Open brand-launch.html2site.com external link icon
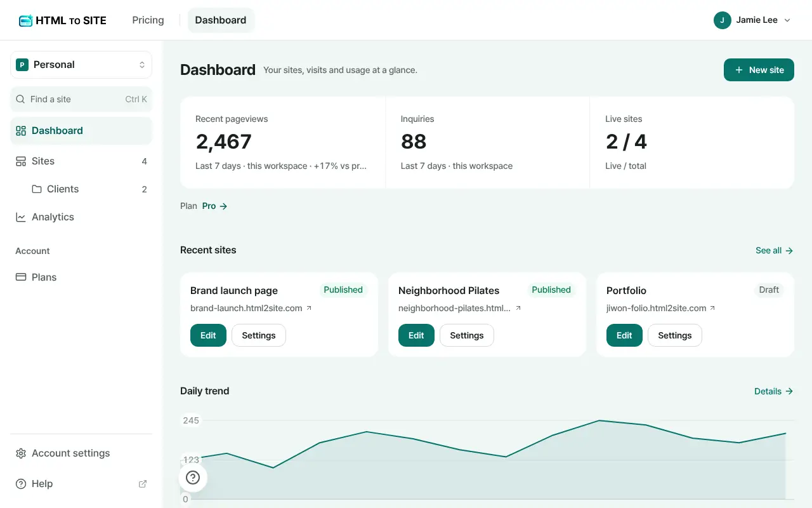Screen dimensions: 812x508 pyautogui.click(x=309, y=308)
